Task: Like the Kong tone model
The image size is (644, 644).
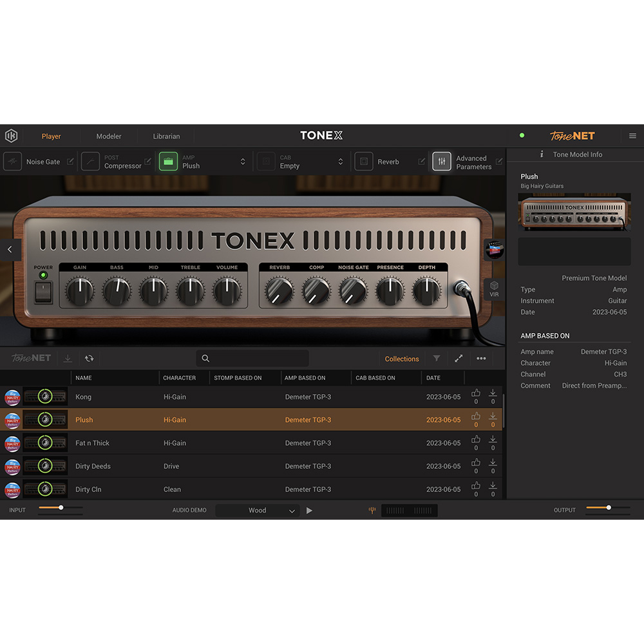Action: click(x=476, y=393)
